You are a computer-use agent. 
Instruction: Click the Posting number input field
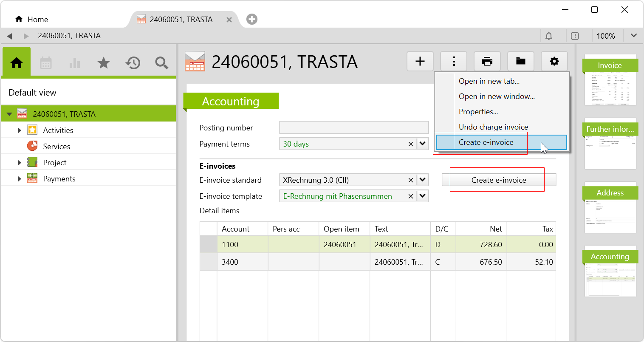353,127
